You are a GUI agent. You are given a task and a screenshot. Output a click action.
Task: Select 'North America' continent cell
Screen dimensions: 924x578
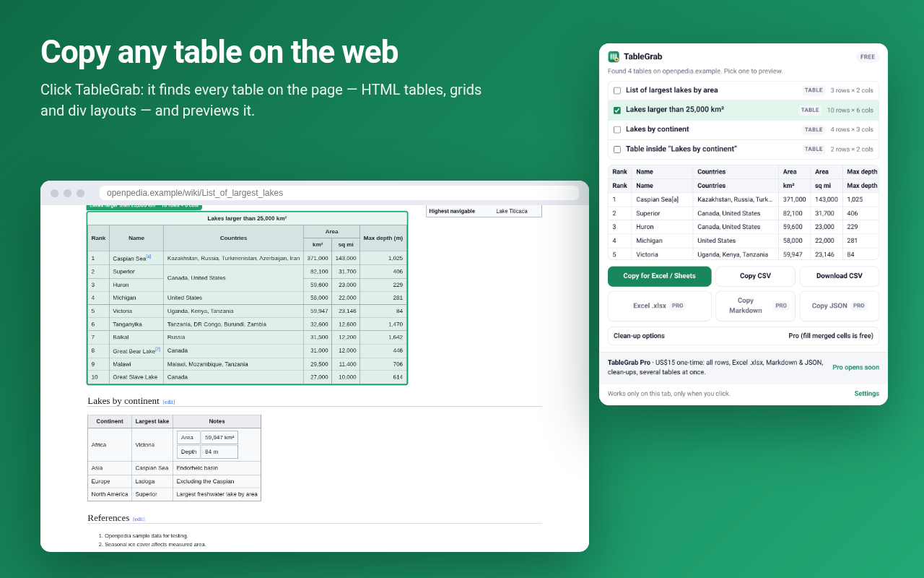[x=110, y=494]
